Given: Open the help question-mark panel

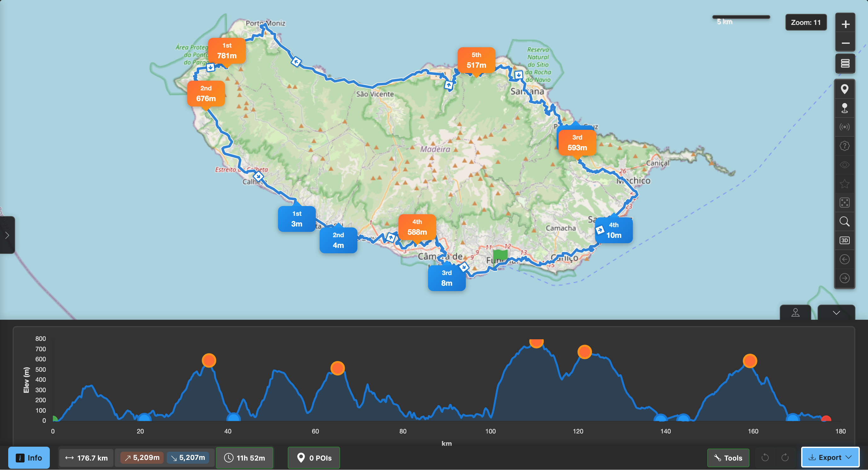Looking at the screenshot, I should [x=845, y=146].
